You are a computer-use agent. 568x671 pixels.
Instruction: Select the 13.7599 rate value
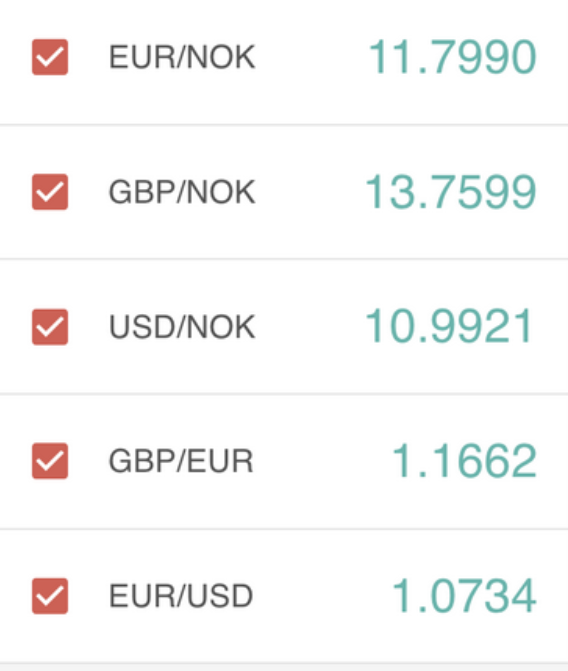click(x=451, y=192)
